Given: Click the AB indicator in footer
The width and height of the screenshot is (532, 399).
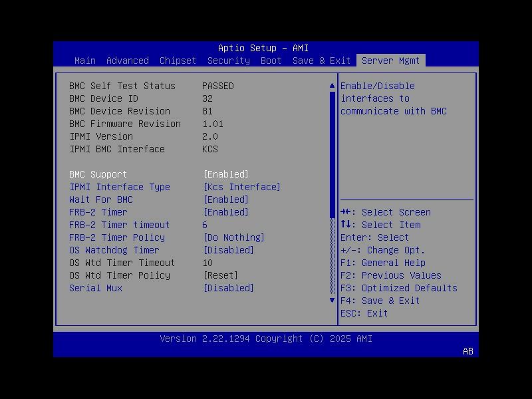Looking at the screenshot, I should [468, 351].
